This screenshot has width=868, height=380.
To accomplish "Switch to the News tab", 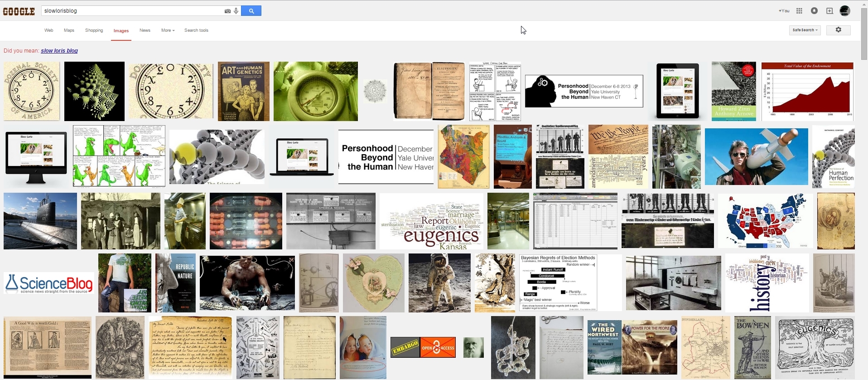I will [x=145, y=30].
